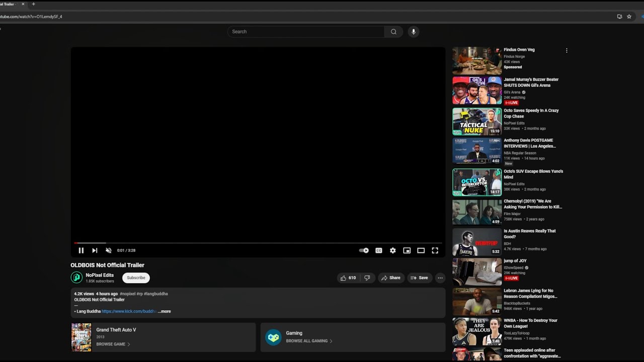This screenshot has width=644, height=362.
Task: Open the NoPixel Edits channel name link
Action: [100, 275]
